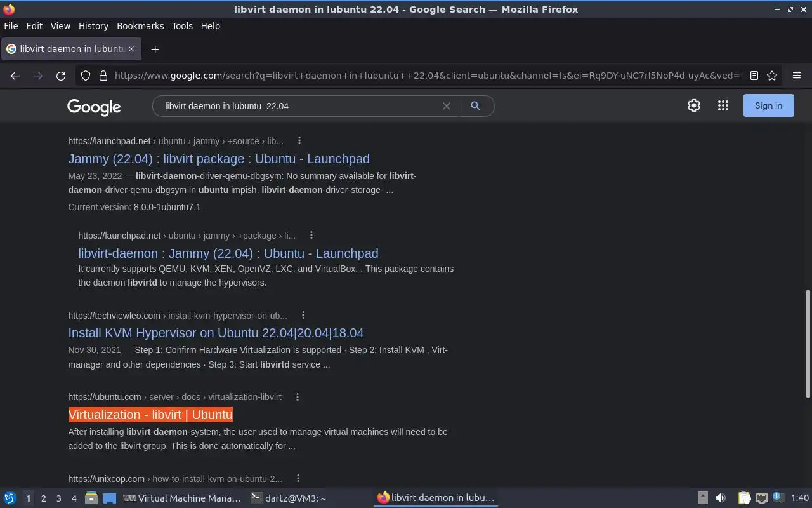Switch to workspace 4

pos(74,498)
